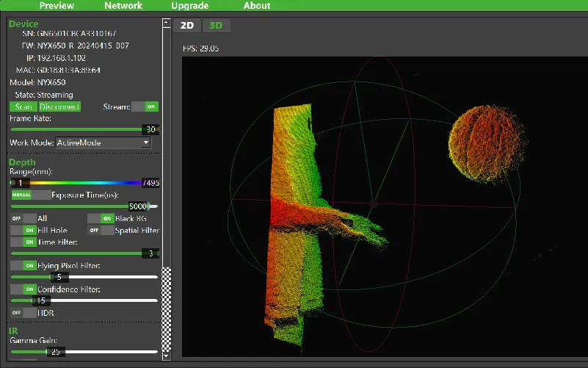Switch to the 2D view tab

[x=187, y=26]
